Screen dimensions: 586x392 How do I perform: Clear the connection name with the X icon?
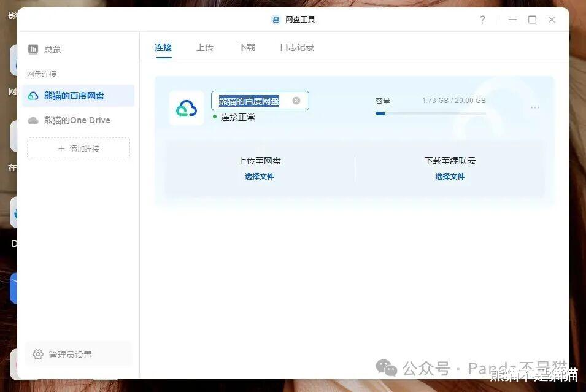pyautogui.click(x=296, y=101)
